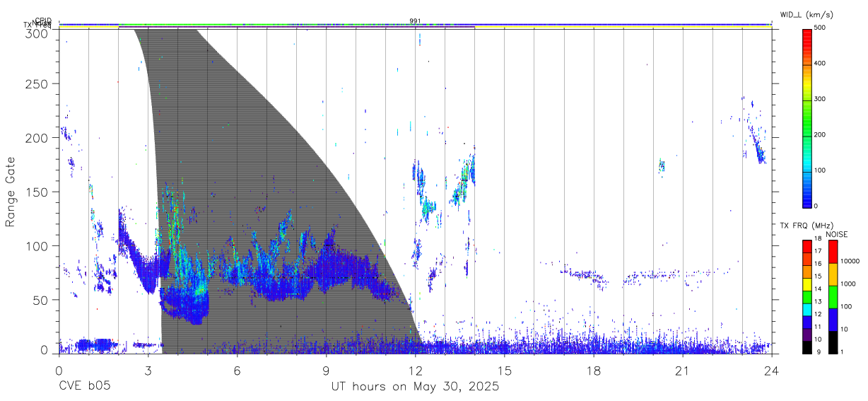This screenshot has width=868, height=401.
Task: Click the 1000 tick on NOISE legend
Action: [x=849, y=284]
